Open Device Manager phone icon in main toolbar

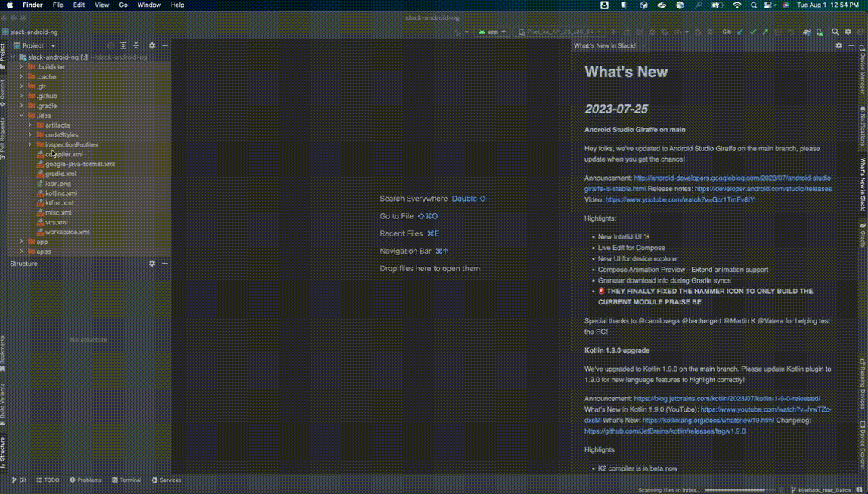point(820,32)
